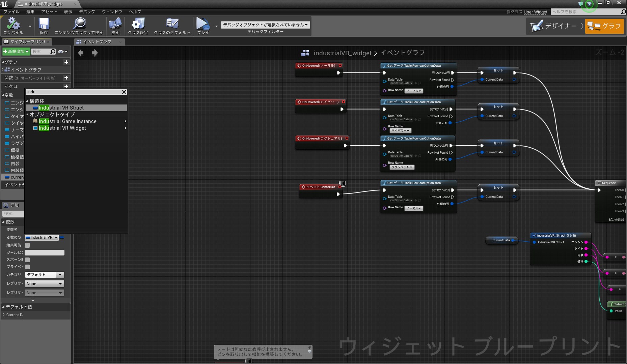
Task: Open the debug object filter dropdown
Action: click(x=266, y=25)
